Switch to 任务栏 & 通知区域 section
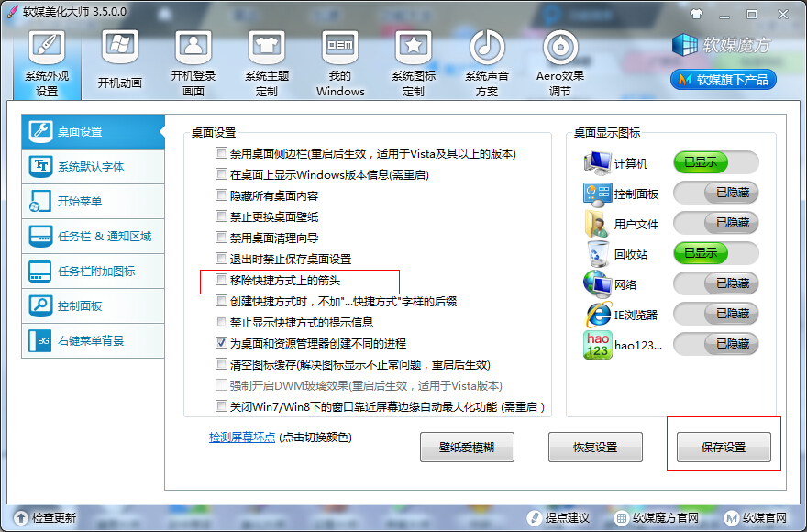Screen dimensions: 807x532 coord(92,236)
